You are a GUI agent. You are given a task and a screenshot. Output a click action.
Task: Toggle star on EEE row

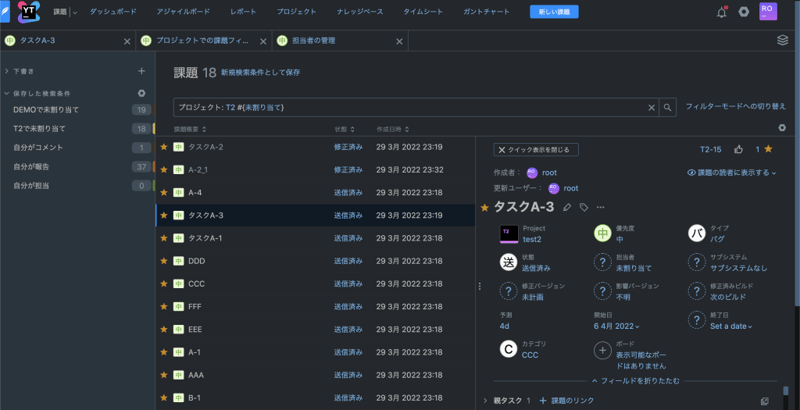pos(164,329)
